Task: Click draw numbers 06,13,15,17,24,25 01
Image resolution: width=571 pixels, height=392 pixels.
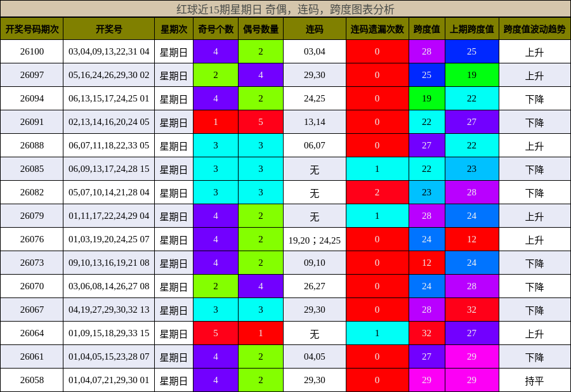Action: (x=109, y=99)
